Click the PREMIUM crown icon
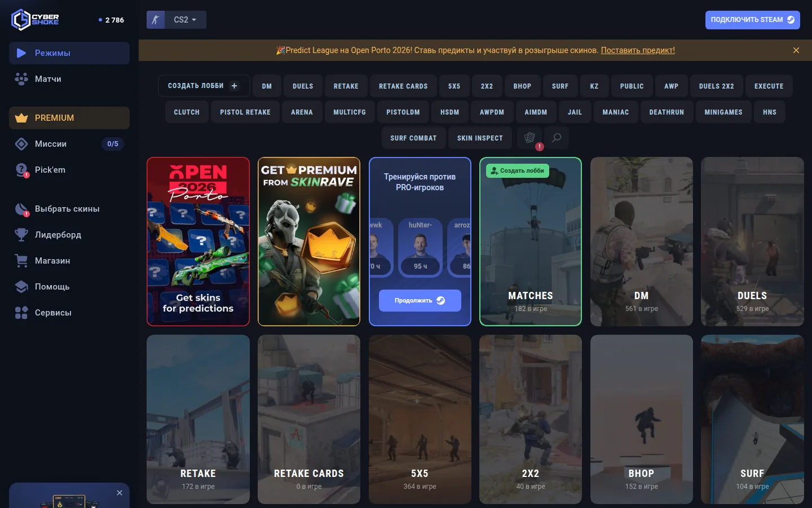812x508 pixels. (x=21, y=118)
